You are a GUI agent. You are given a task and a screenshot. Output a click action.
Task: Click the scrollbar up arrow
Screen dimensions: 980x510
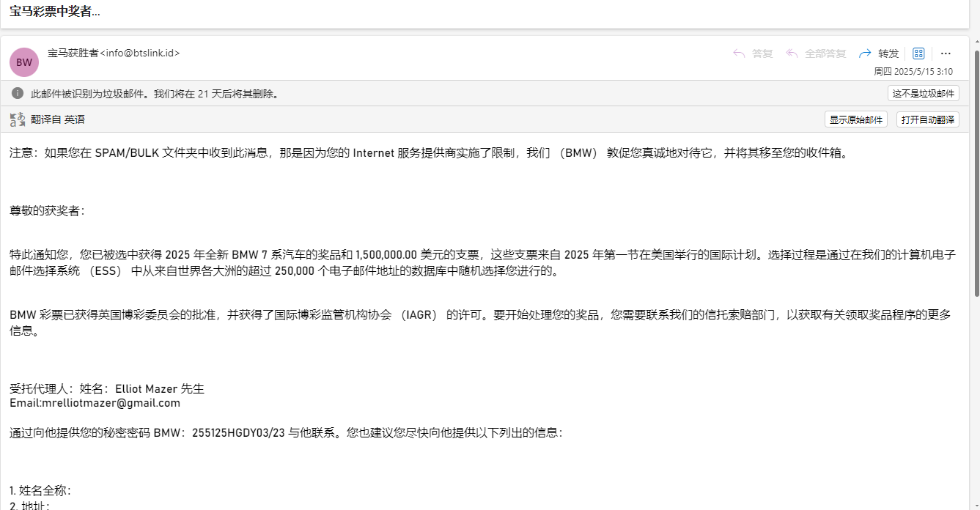click(x=976, y=42)
